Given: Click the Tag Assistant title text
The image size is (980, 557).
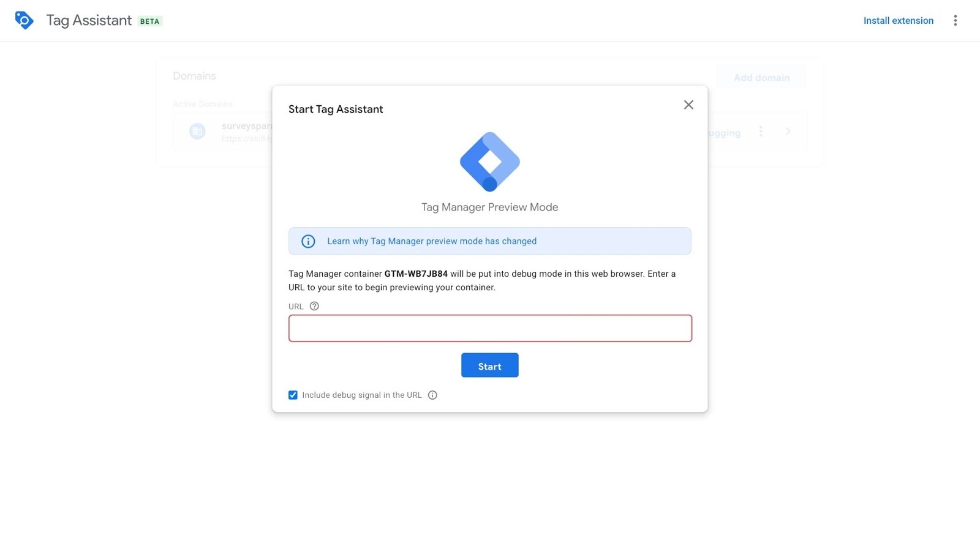Looking at the screenshot, I should [x=89, y=21].
